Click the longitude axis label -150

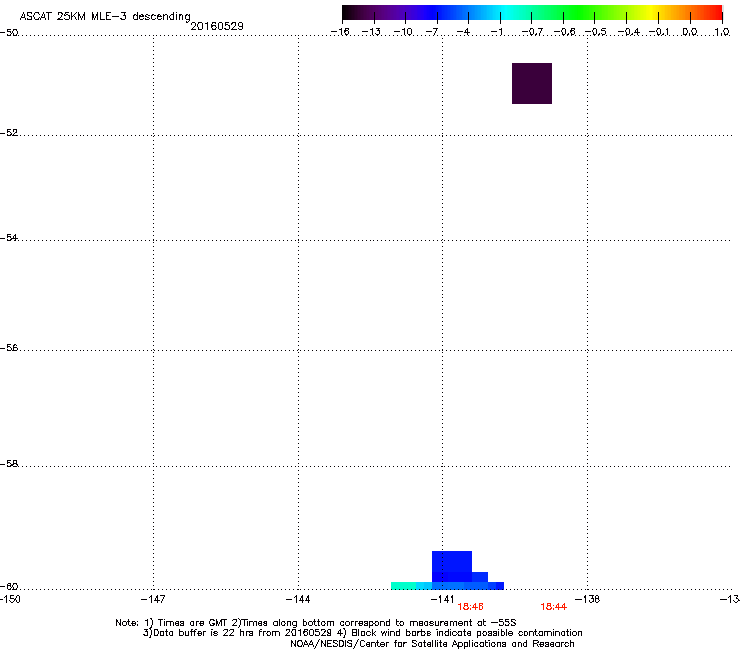click(x=10, y=599)
